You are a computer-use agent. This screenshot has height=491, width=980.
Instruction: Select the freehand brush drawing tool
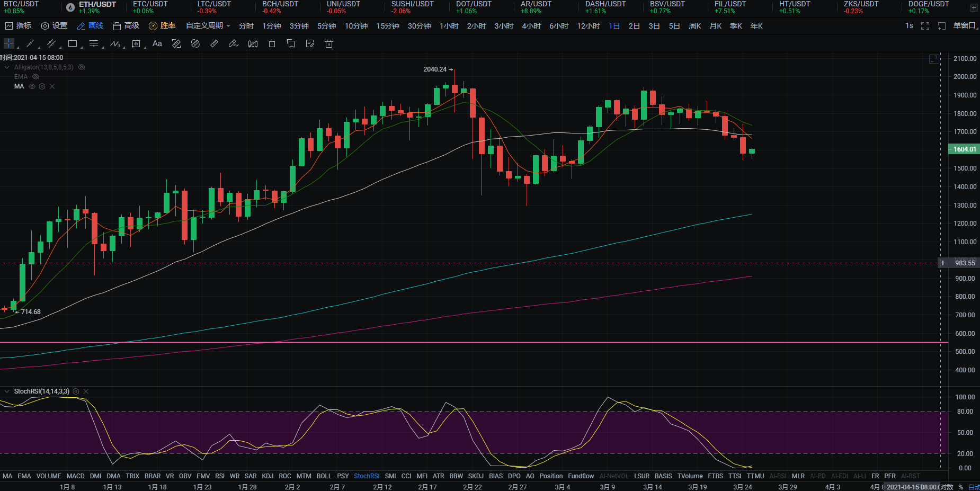click(x=234, y=43)
